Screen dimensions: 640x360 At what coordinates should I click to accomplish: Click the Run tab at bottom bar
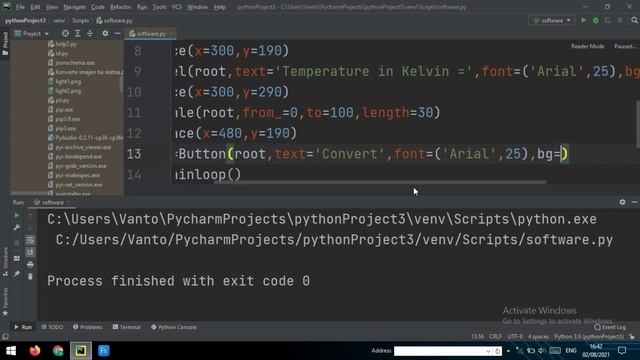tap(23, 327)
